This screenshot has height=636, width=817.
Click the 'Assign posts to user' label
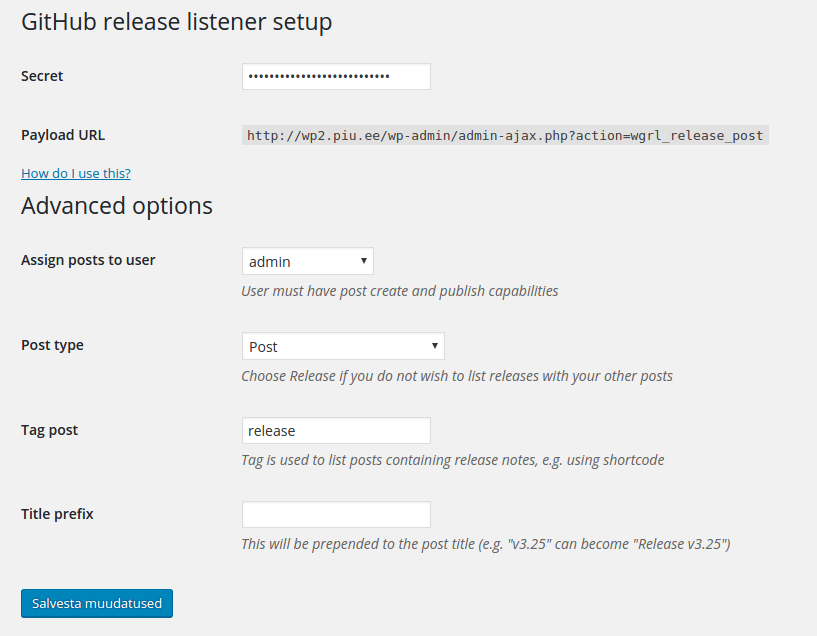coord(88,260)
